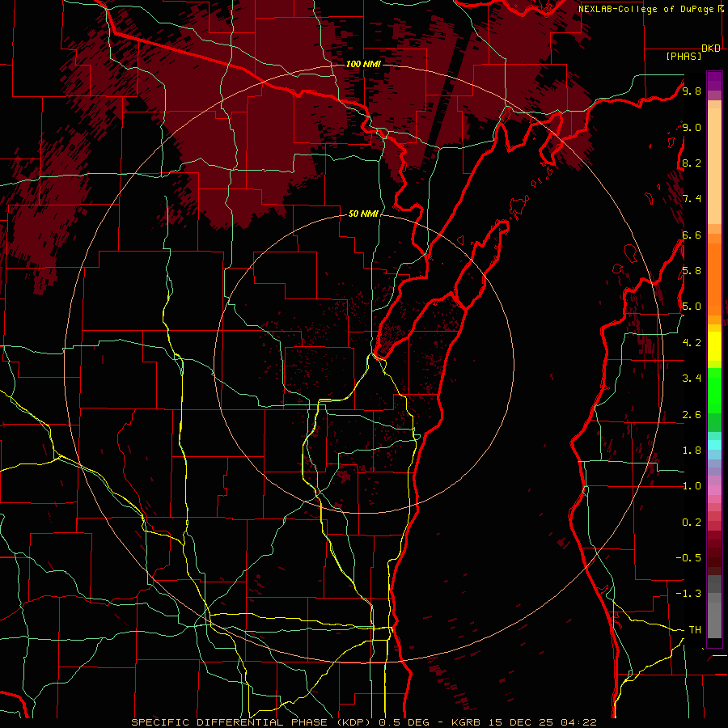This screenshot has height=728, width=728.
Task: Click the 3.4 scale value
Action: [692, 379]
